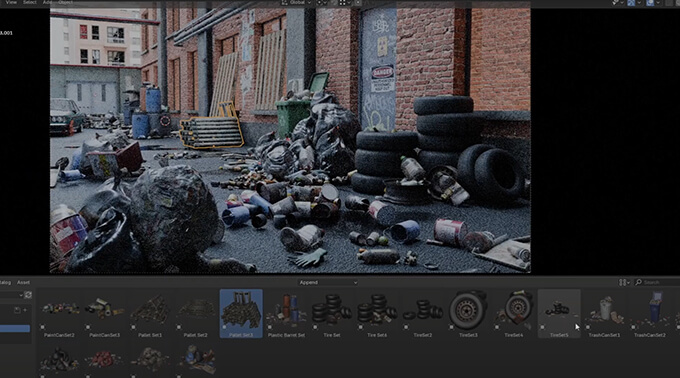This screenshot has width=680, height=378.
Task: Open the Global transform orientation dropdown
Action: click(x=297, y=3)
